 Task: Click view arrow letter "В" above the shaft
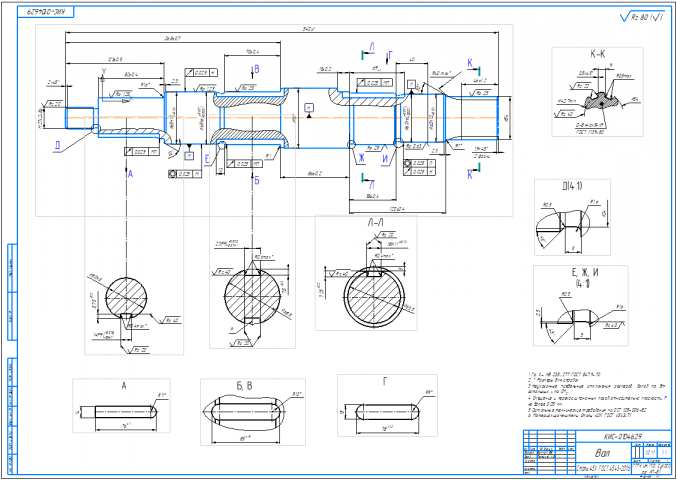pos(256,69)
